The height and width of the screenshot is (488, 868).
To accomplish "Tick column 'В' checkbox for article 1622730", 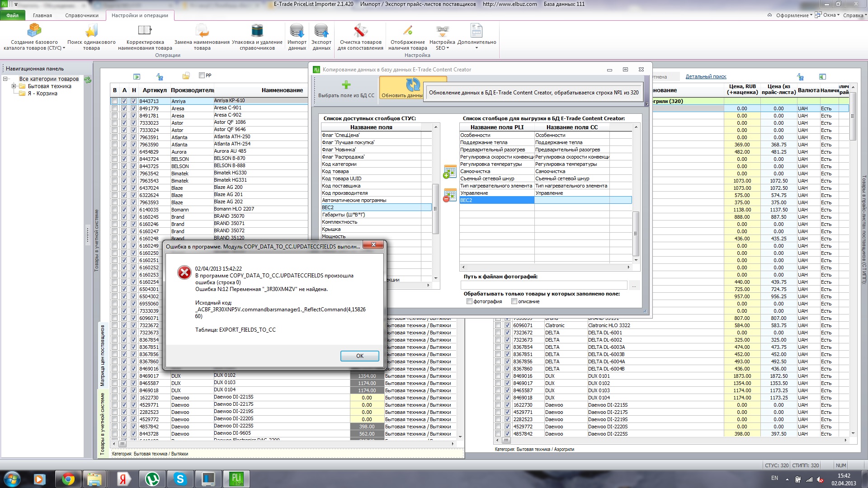I will [115, 398].
